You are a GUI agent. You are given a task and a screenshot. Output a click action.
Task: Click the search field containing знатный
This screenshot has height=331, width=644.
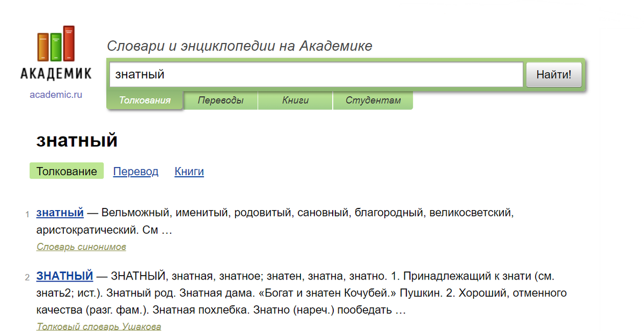(316, 75)
